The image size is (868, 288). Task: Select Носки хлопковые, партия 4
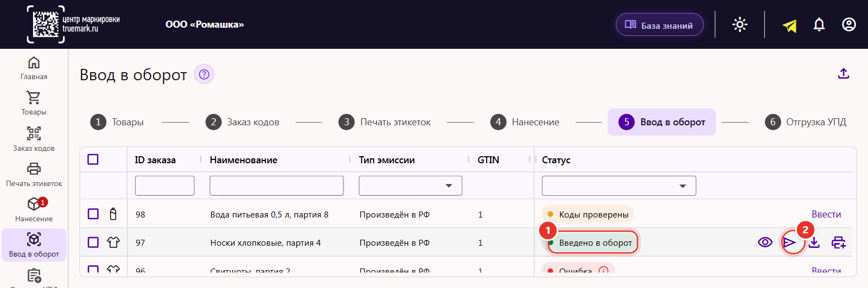click(266, 242)
